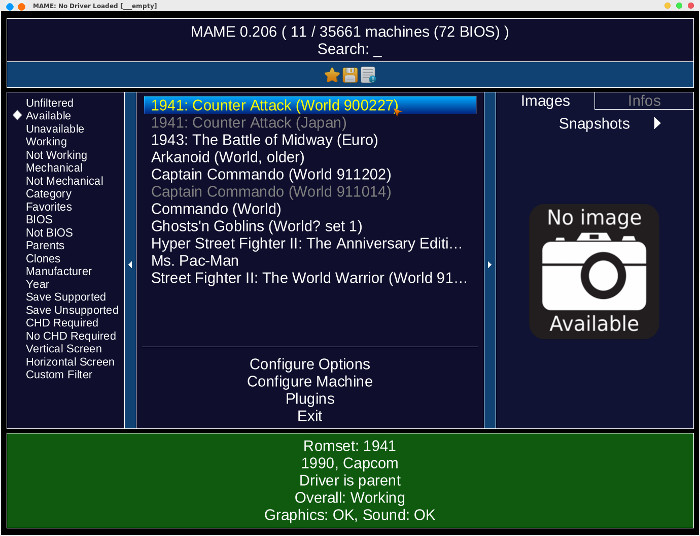This screenshot has width=700, height=536.
Task: Click the Search field
Action: tap(350, 49)
